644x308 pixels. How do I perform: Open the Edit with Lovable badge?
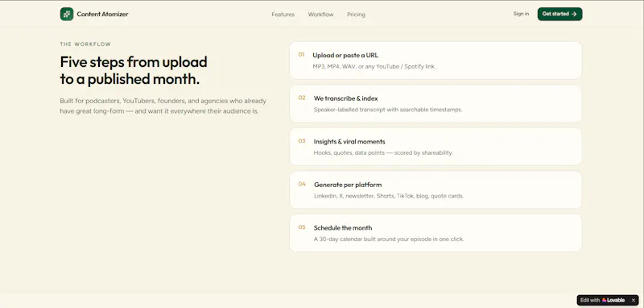pos(602,300)
